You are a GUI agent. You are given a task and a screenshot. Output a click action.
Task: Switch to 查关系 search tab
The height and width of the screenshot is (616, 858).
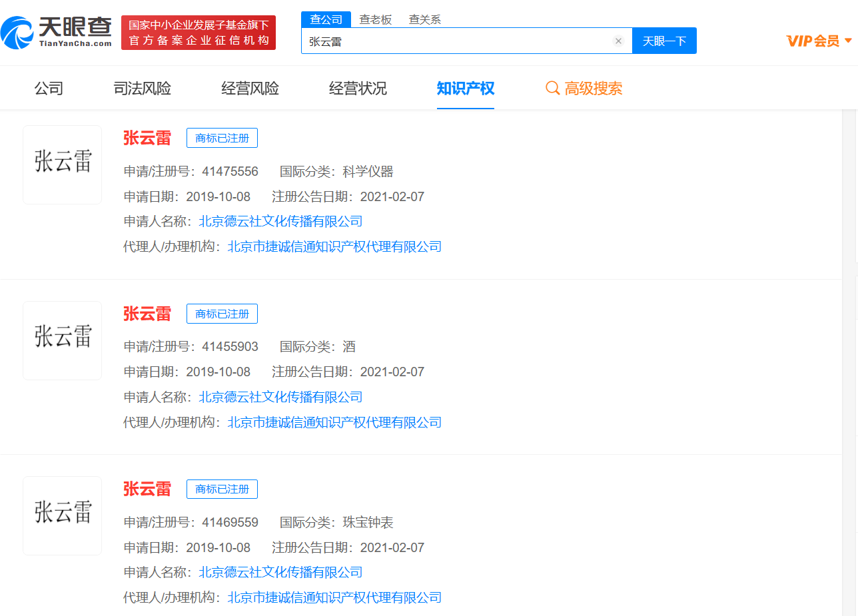(425, 19)
